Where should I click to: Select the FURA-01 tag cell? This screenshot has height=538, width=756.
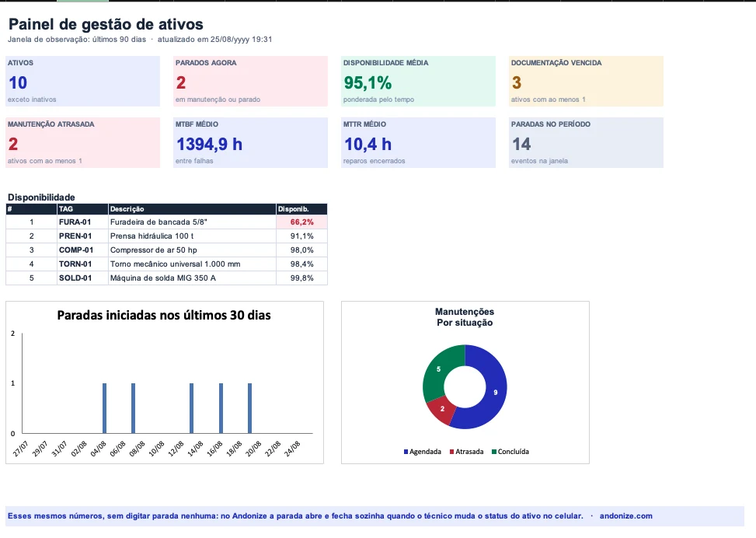point(82,222)
